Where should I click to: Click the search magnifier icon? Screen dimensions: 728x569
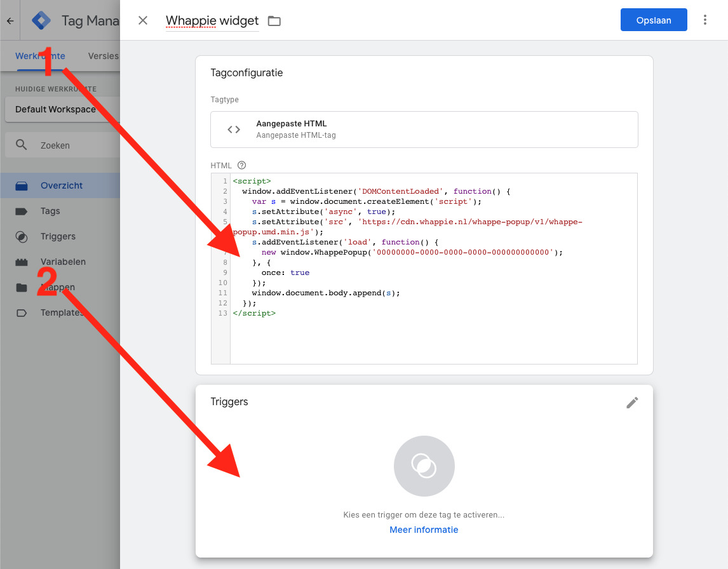pyautogui.click(x=22, y=145)
